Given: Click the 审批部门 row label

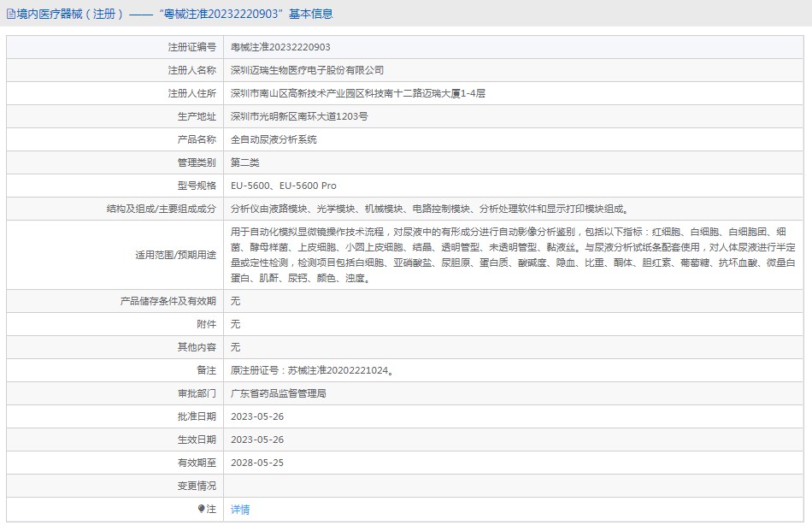Looking at the screenshot, I should pos(197,393).
